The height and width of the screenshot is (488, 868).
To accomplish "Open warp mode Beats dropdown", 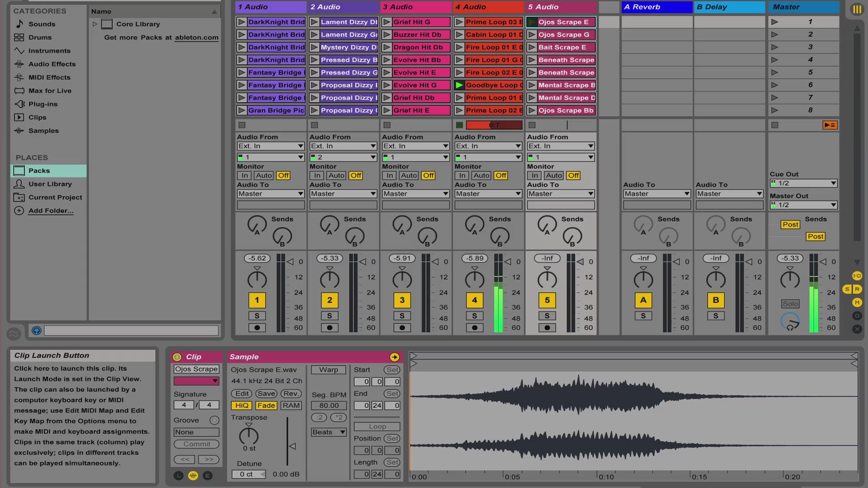I will pyautogui.click(x=329, y=432).
